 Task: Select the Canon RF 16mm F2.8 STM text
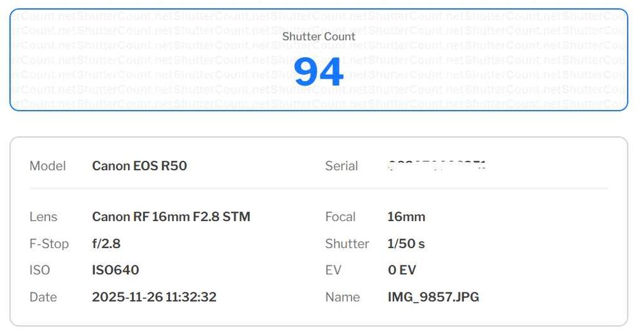tap(171, 217)
